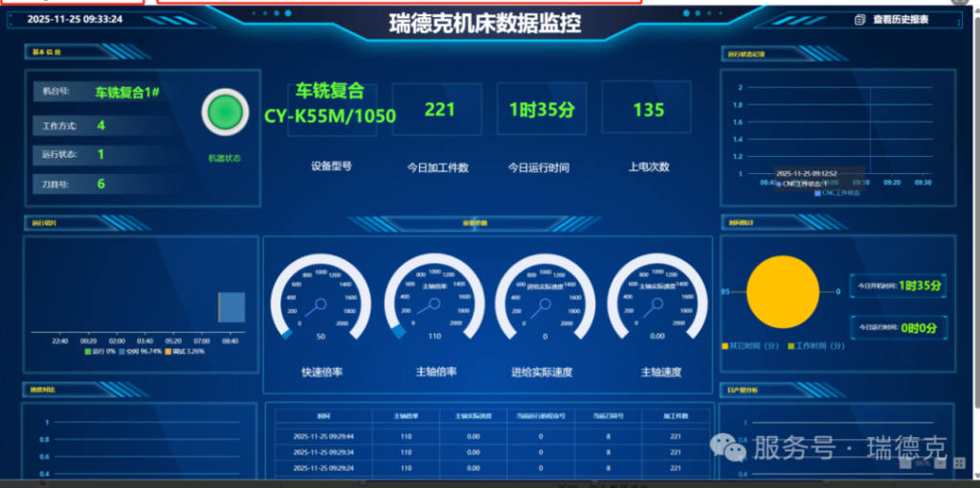Toggle the 工作时间（分）pie legend
The height and width of the screenshot is (488, 980).
tap(813, 344)
